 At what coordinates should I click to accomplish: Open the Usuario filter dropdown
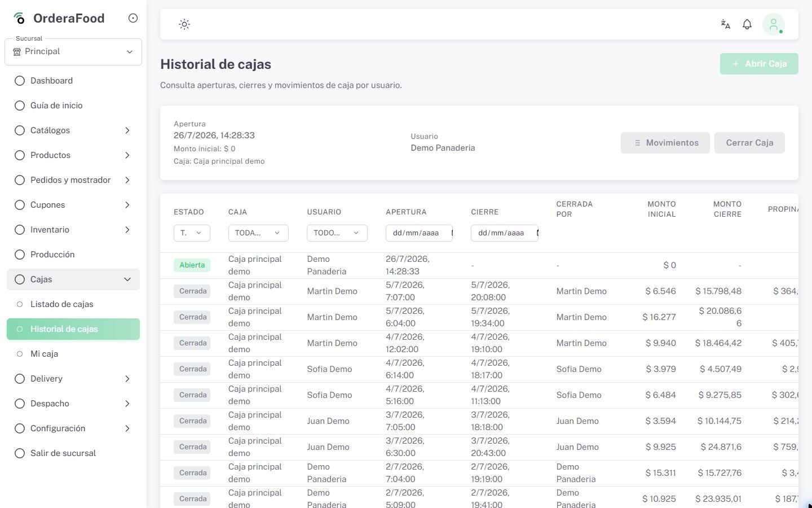point(337,233)
